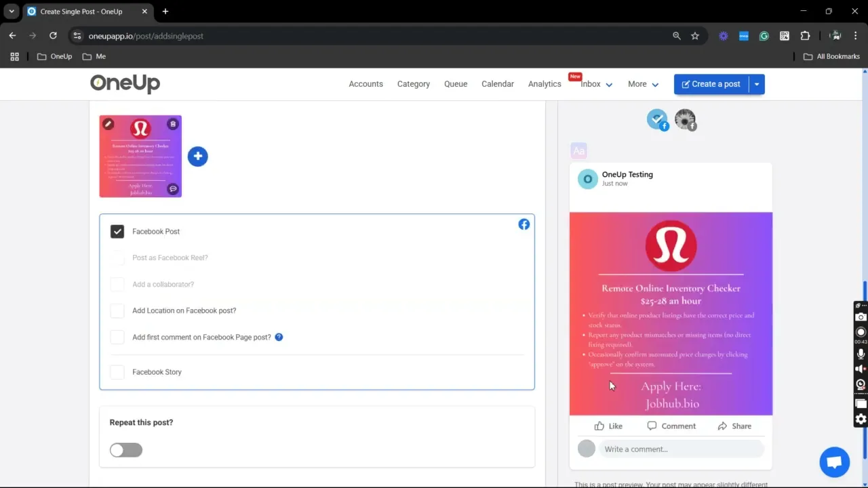Take a screenshot with recorder camera icon

[861, 317]
